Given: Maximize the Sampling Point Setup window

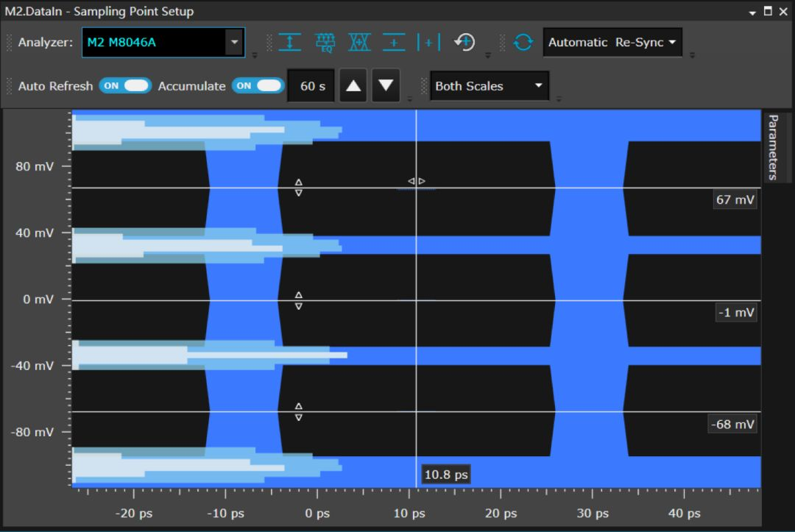Looking at the screenshot, I should [x=768, y=11].
